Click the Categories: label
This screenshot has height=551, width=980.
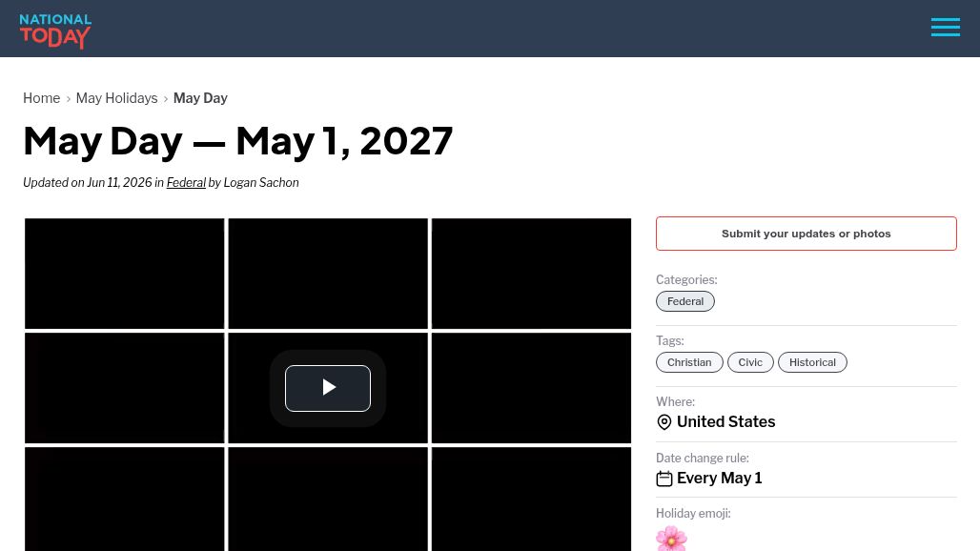[x=686, y=280]
